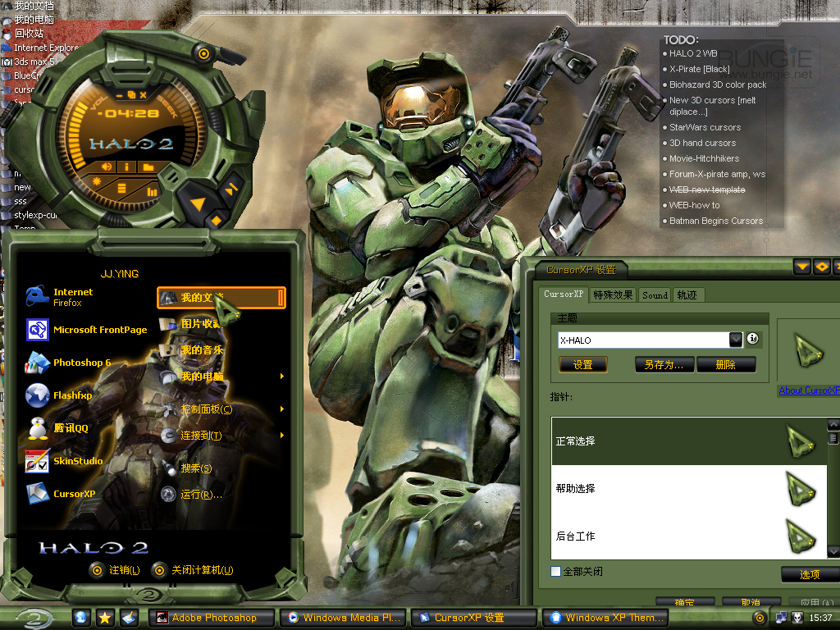The width and height of the screenshot is (840, 630).
Task: Open the About CursorXP link
Action: point(809,390)
